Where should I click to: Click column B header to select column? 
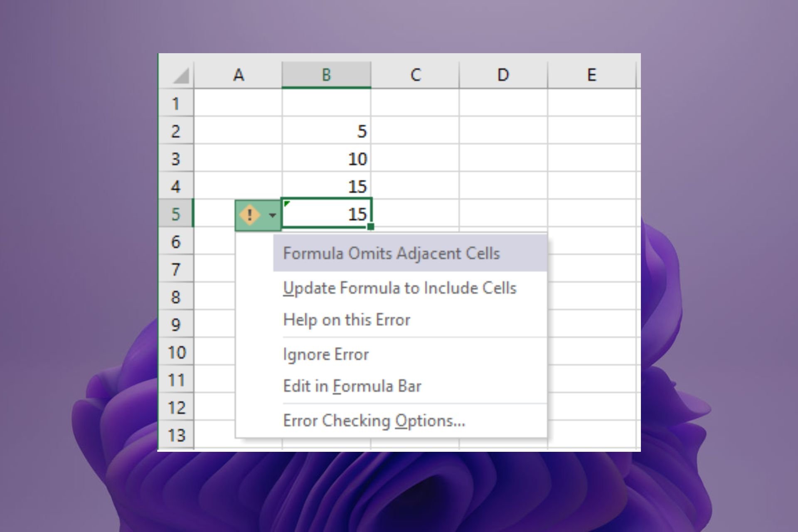coord(326,75)
